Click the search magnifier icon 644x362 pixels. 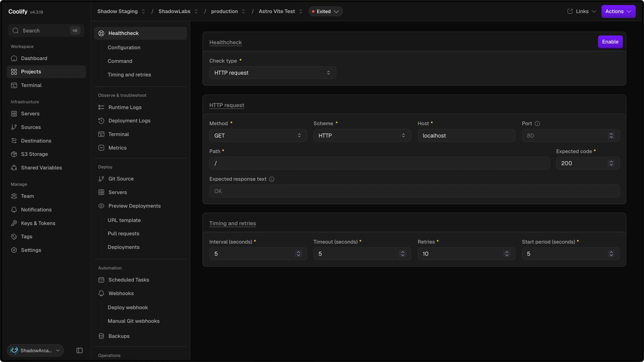15,31
